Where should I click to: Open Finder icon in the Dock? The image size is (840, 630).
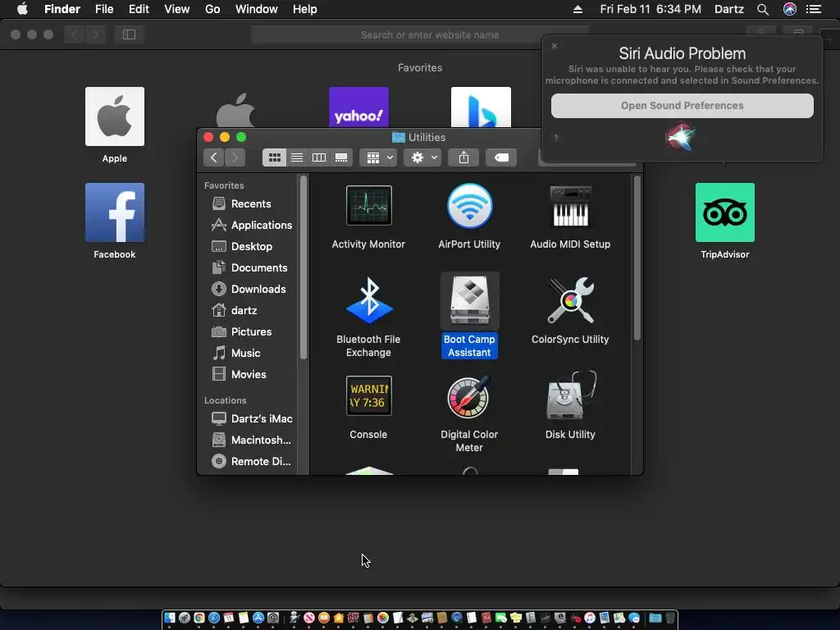click(170, 619)
